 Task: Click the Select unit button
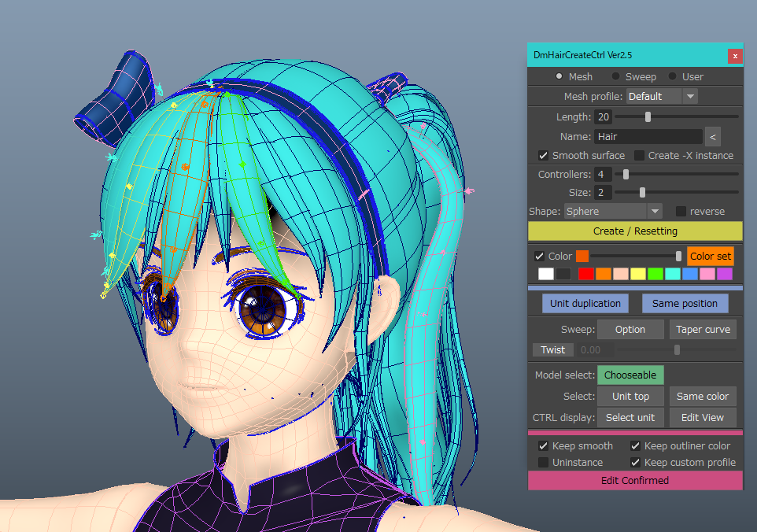tap(630, 418)
